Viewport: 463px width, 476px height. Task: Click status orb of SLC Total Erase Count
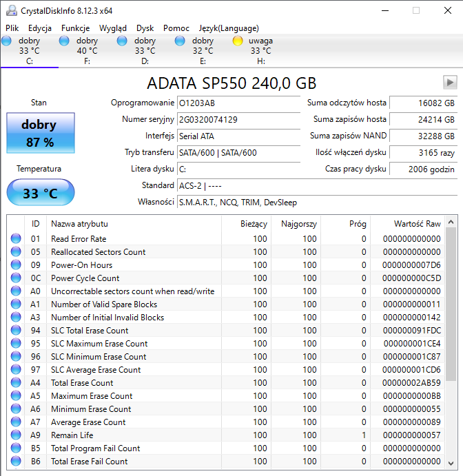click(16, 330)
